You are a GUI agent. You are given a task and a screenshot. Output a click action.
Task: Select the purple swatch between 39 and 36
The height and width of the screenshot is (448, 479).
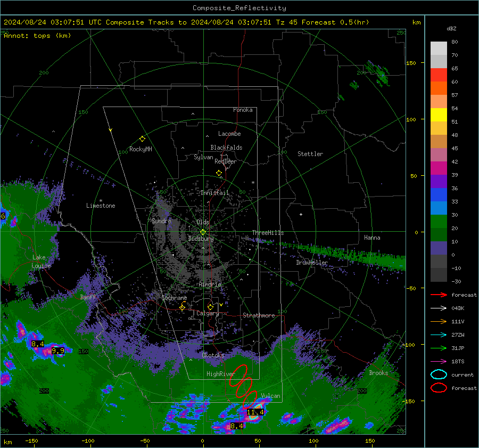pos(439,182)
